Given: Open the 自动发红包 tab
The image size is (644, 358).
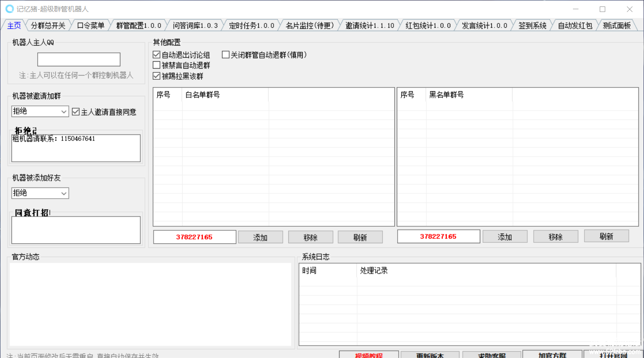Looking at the screenshot, I should point(575,25).
